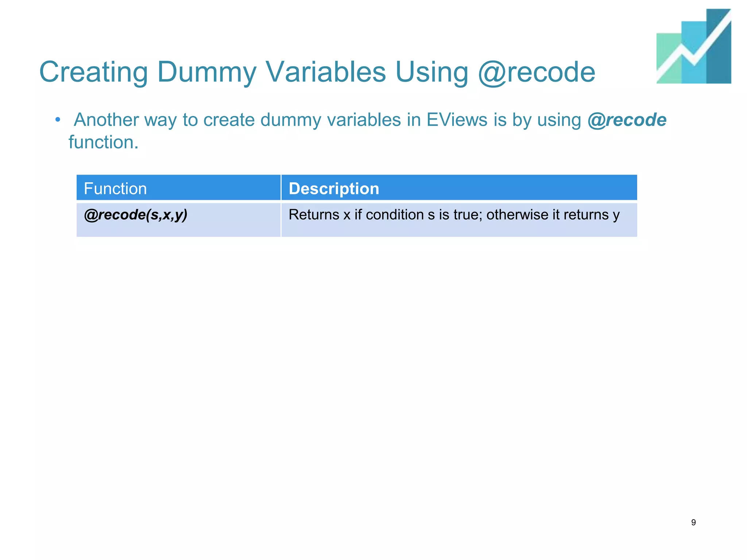Click the slide page number 9
This screenshot has height=560, width=747.
tap(693, 522)
